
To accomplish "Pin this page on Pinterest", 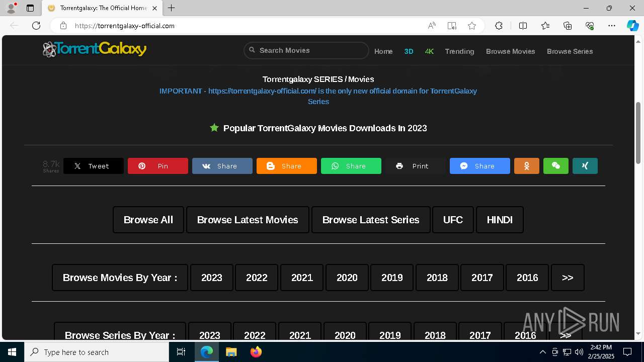I will coord(158,166).
